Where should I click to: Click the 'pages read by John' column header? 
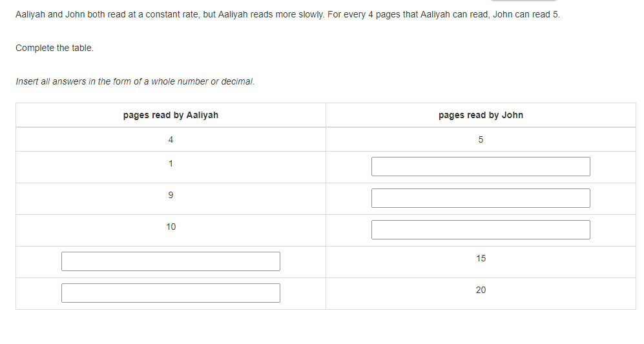coord(481,115)
